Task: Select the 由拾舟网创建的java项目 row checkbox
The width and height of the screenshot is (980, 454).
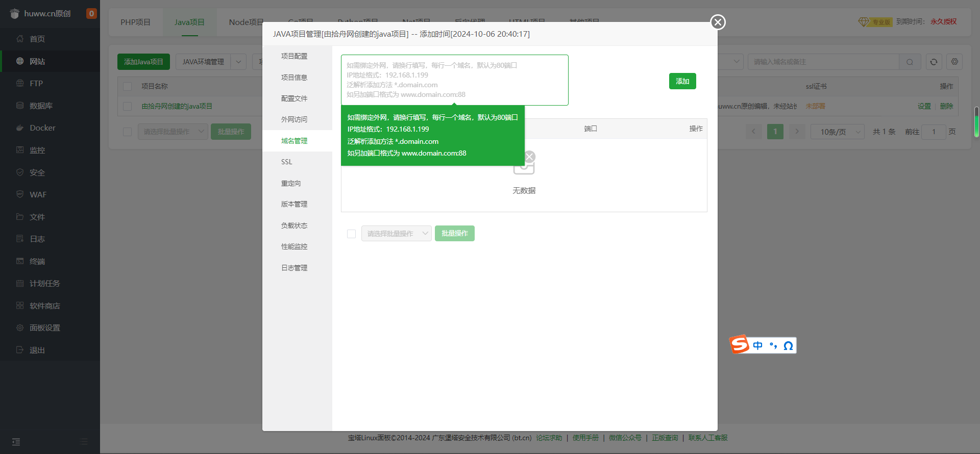Action: tap(128, 106)
